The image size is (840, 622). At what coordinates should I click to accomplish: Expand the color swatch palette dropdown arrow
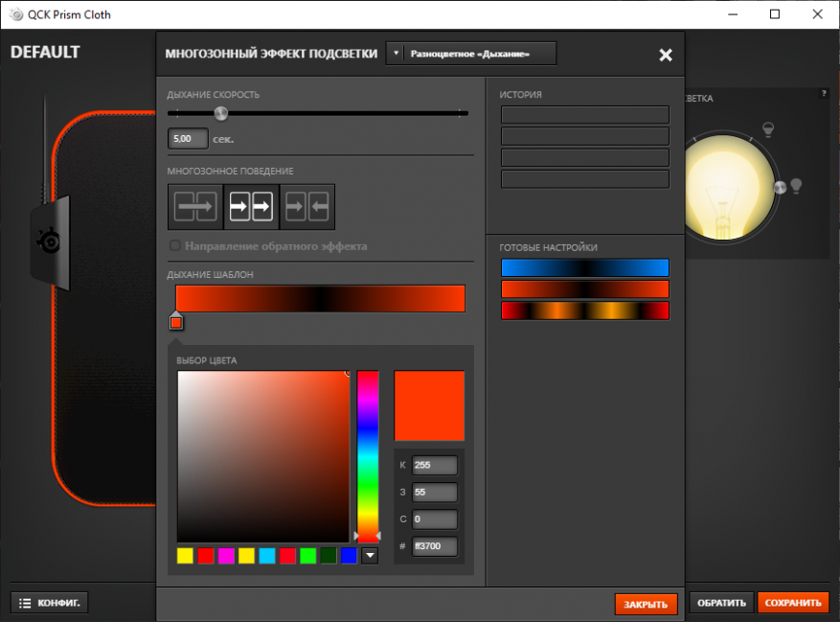370,556
